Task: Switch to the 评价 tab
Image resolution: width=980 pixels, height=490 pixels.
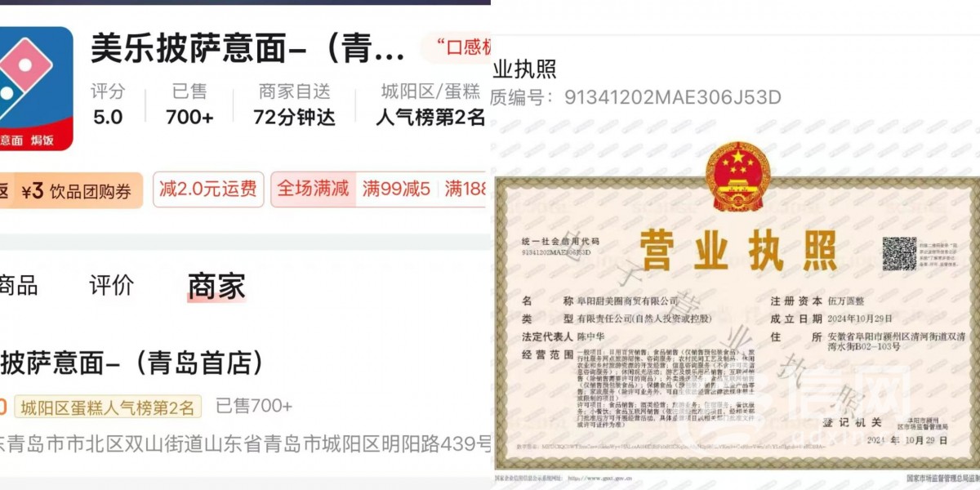Action: point(111,286)
